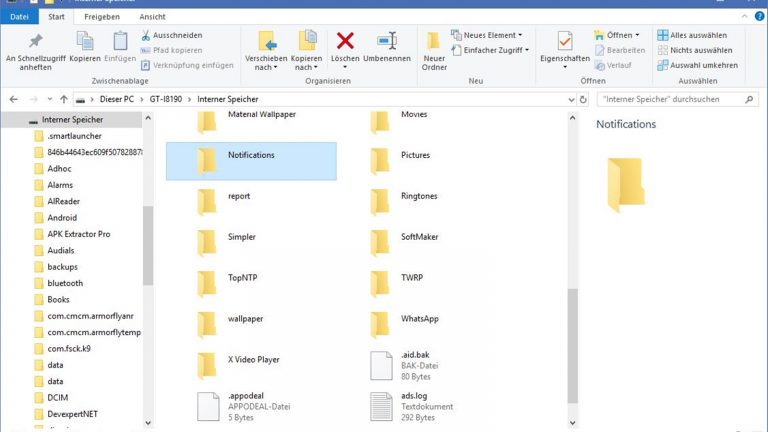Click Auswahl umkehren button
This screenshot has width=768, height=432.
pos(696,65)
